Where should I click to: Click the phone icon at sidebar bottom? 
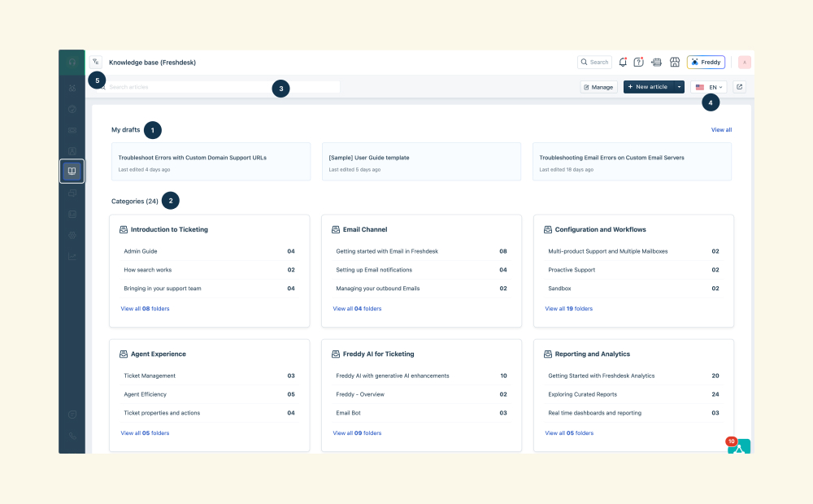(72, 436)
